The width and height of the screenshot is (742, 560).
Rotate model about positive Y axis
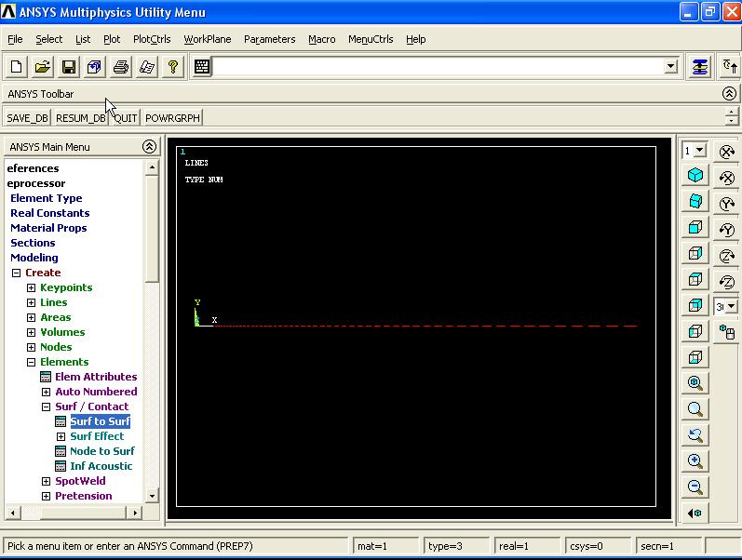[x=726, y=204]
